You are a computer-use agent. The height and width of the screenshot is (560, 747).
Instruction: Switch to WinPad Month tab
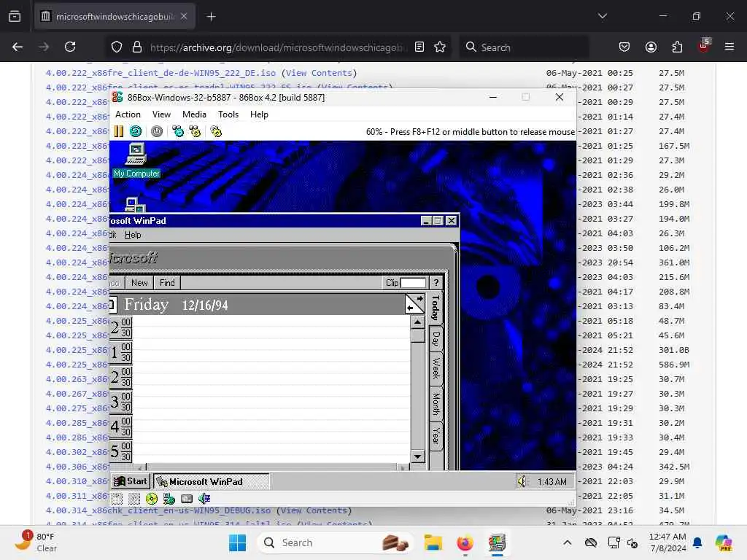[436, 404]
